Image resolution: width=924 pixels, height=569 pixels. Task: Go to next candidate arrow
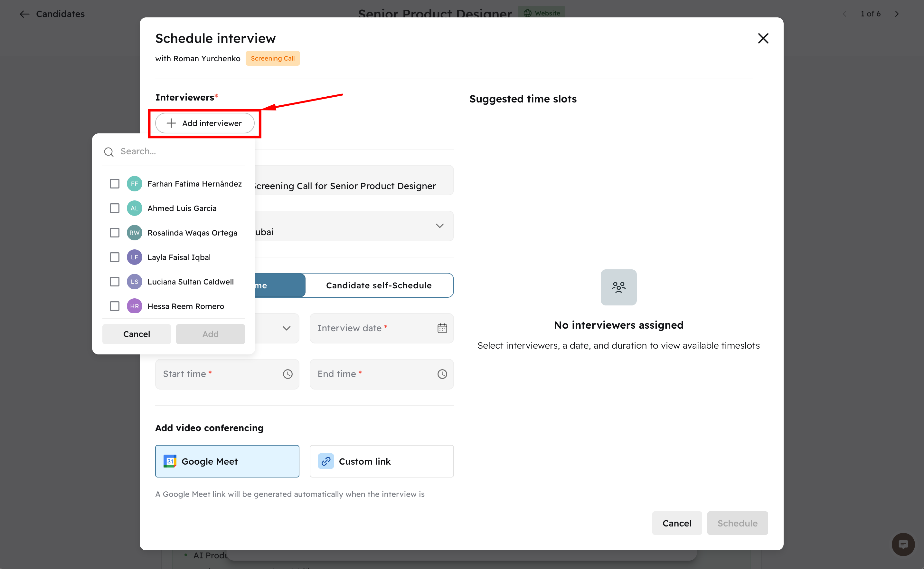(897, 14)
